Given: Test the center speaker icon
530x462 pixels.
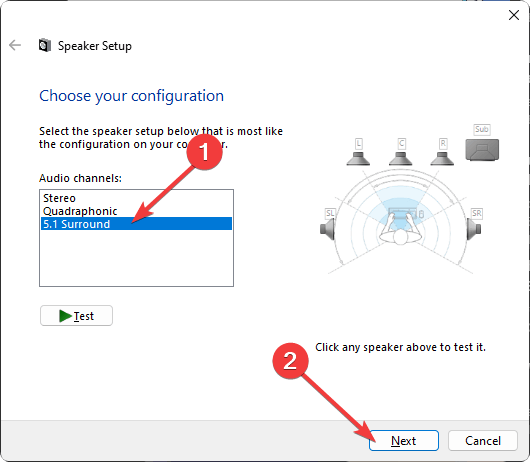Looking at the screenshot, I should pos(401,159).
